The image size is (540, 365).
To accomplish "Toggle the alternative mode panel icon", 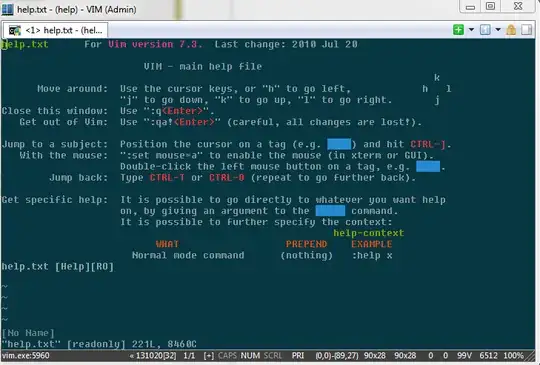I will pyautogui.click(x=527, y=30).
